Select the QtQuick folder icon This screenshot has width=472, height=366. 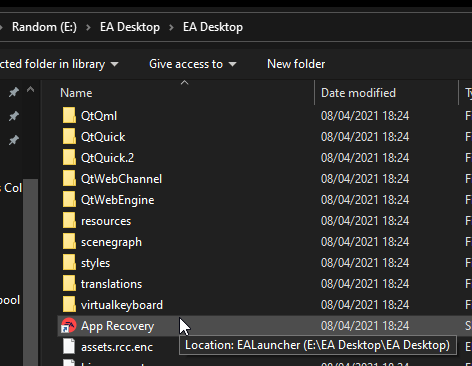(69, 137)
